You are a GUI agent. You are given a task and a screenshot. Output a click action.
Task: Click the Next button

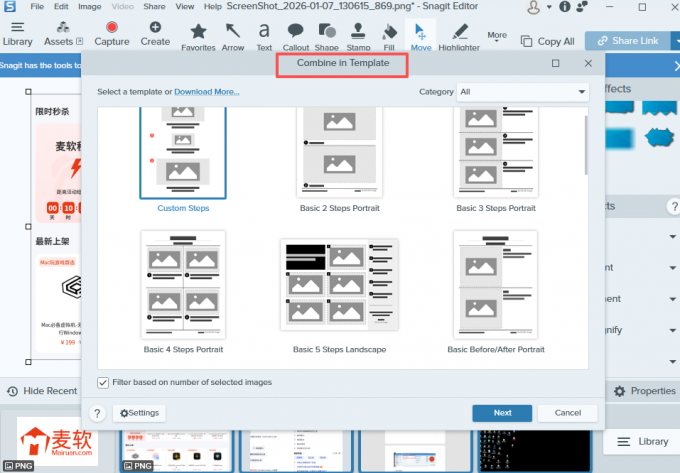[502, 412]
